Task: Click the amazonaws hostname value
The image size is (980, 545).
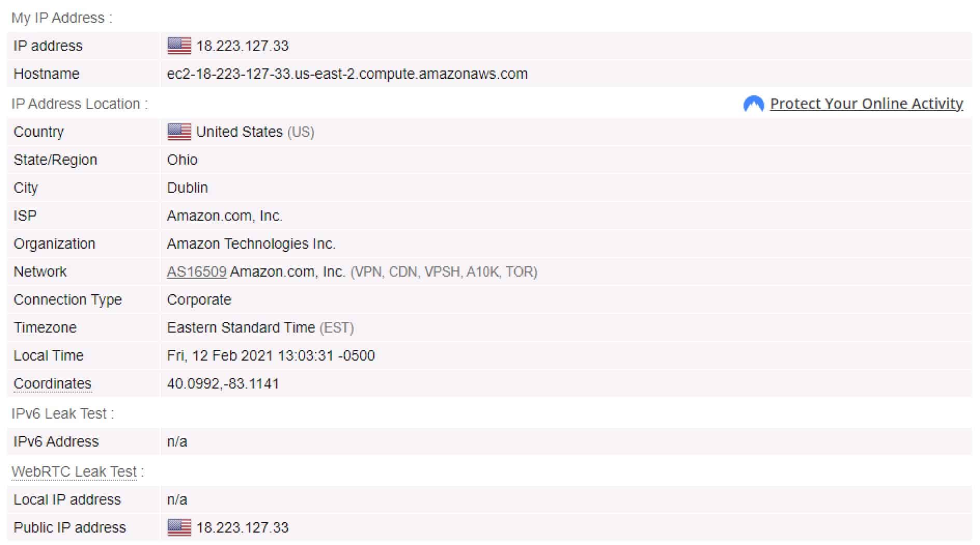Action: point(347,74)
